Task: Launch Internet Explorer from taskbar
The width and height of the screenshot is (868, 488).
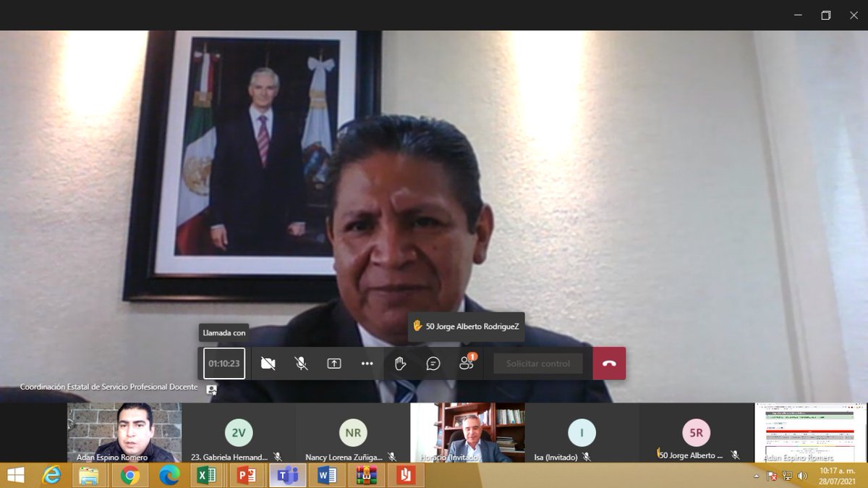Action: coord(51,475)
